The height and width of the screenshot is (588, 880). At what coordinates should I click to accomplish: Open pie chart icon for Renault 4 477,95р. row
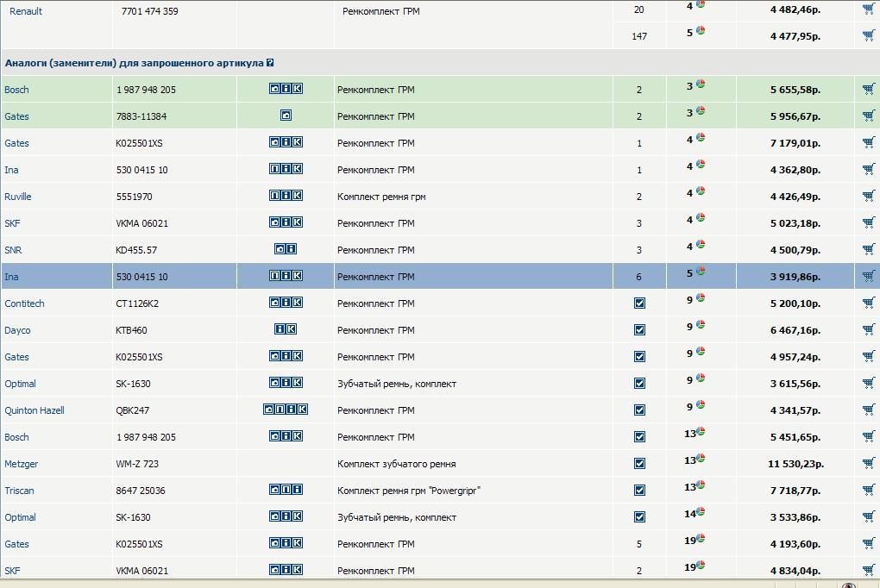click(701, 30)
